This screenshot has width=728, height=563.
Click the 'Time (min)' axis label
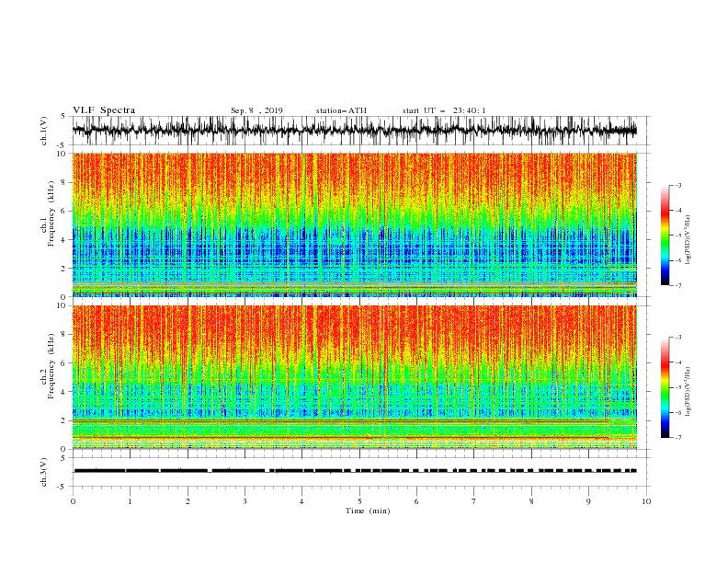coord(368,511)
